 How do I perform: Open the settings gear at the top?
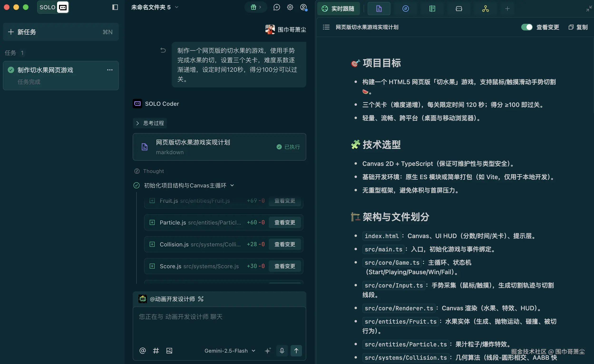[290, 7]
